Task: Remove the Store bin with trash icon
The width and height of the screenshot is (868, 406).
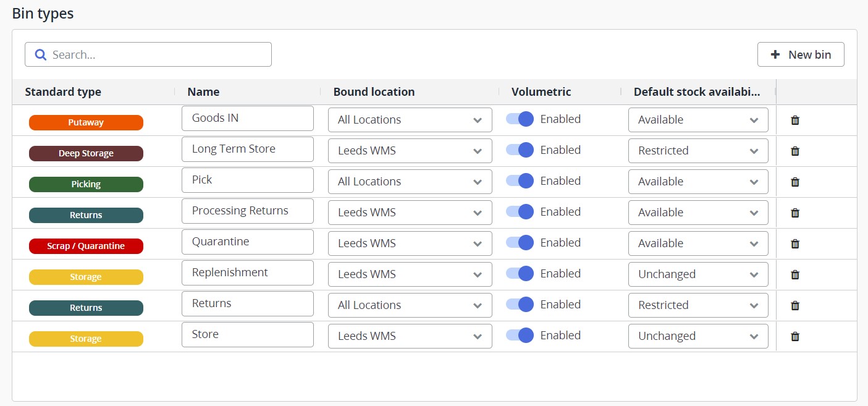Action: click(x=795, y=336)
